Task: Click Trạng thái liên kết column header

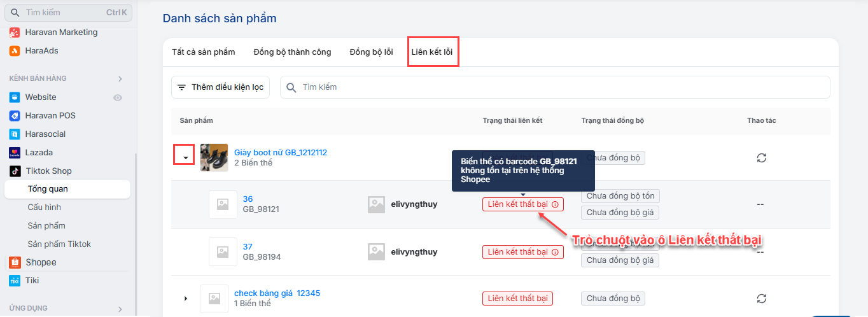Action: click(x=512, y=120)
